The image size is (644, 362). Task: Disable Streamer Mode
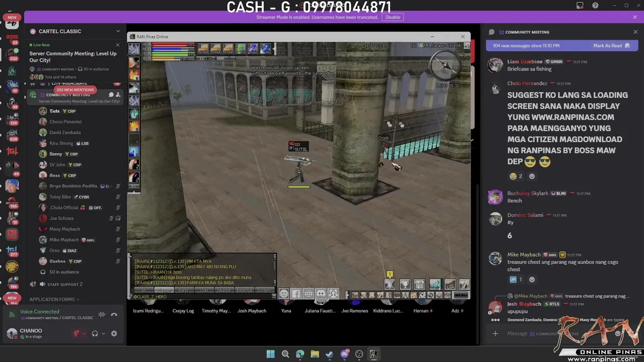click(392, 17)
